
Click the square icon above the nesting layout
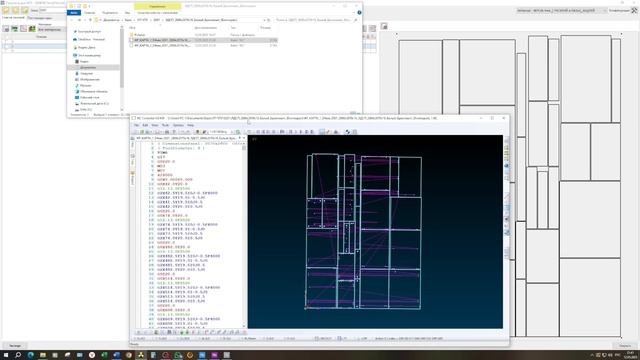click(384, 26)
